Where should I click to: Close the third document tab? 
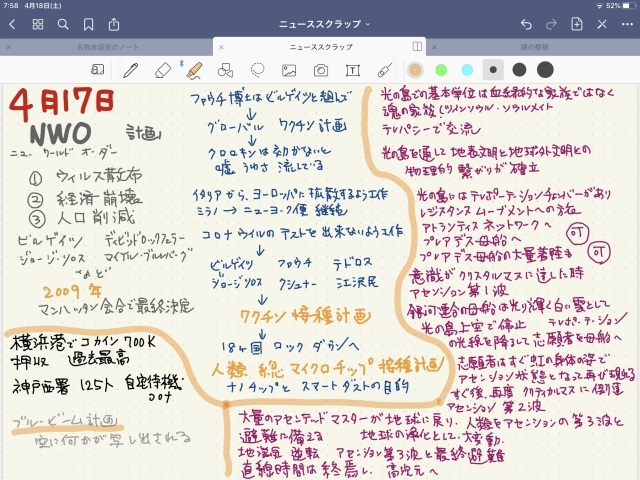coord(434,47)
